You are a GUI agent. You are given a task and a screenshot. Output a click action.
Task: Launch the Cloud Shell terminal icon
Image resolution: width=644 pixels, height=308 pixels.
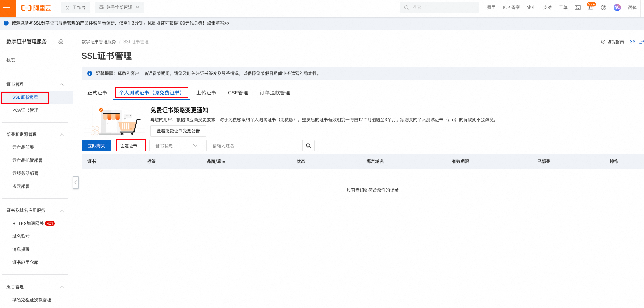[x=578, y=8]
